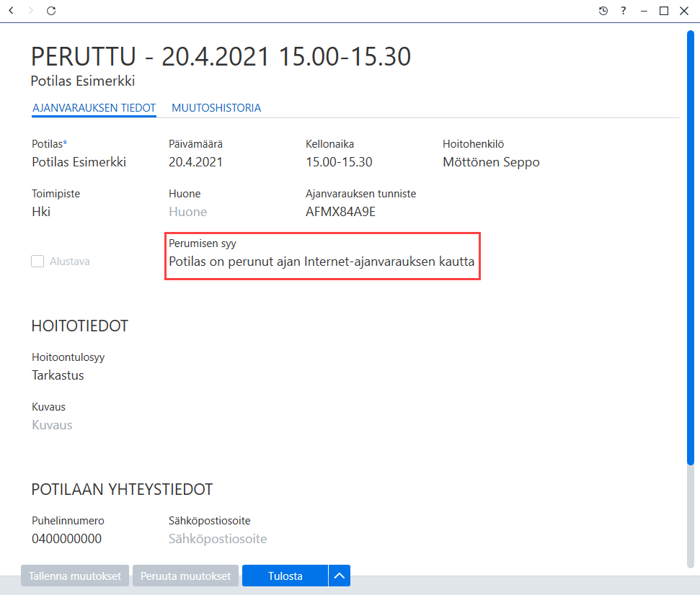
Task: Click the POTILAAN YHTEYSTIEDOT heading
Action: (122, 490)
